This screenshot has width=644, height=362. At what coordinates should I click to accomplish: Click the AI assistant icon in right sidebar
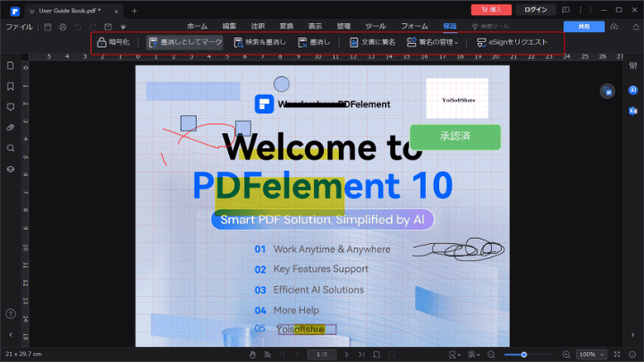[633, 90]
